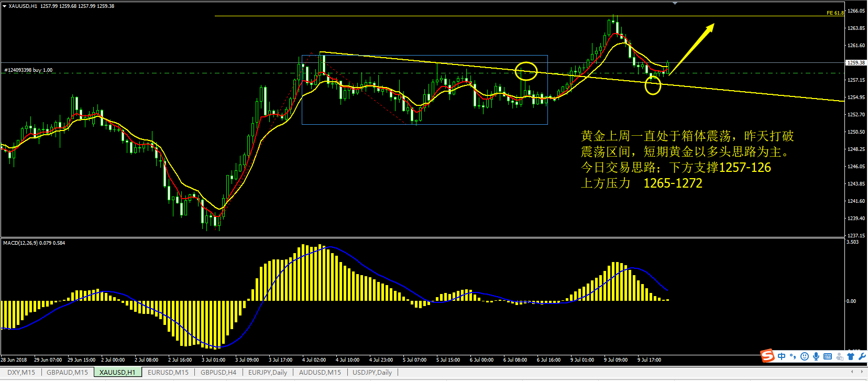Open the IME toolbox wrench icon
This screenshot has height=381, width=868.
[x=862, y=356]
